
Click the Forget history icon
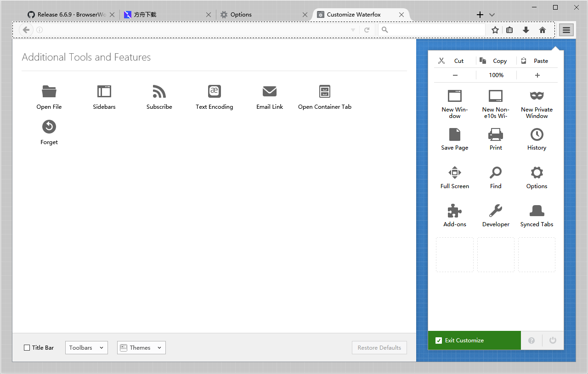point(49,127)
